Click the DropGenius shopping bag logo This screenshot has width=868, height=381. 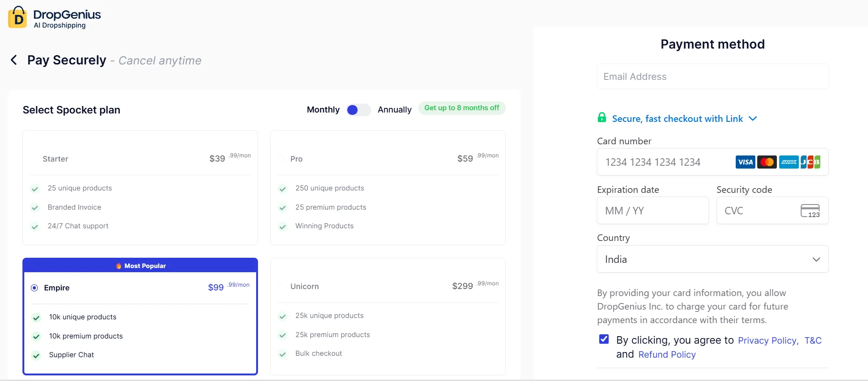[x=18, y=17]
